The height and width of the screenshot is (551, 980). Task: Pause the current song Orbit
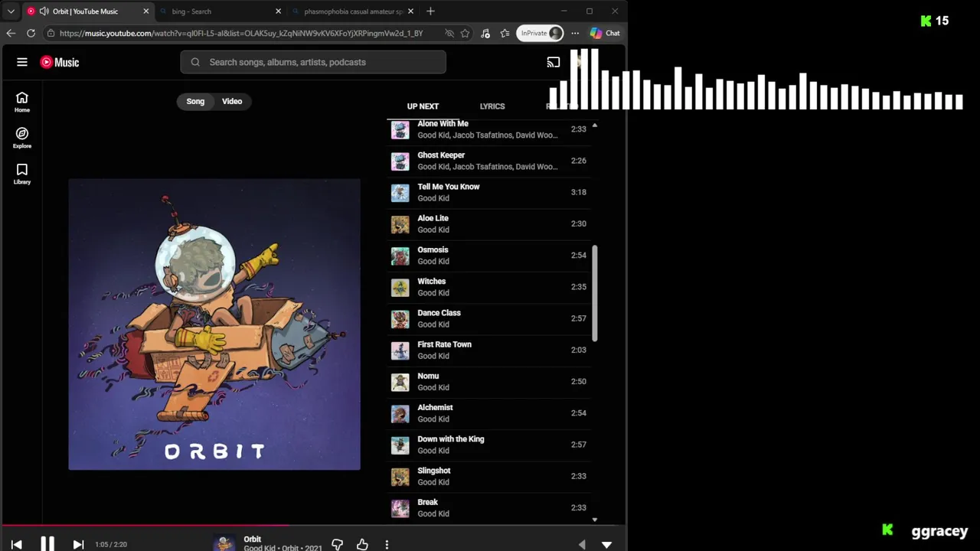coord(47,544)
